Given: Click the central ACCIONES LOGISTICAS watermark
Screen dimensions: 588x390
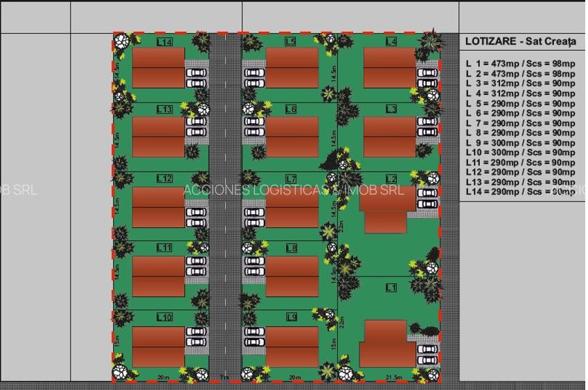Looking at the screenshot, I should (x=294, y=190).
